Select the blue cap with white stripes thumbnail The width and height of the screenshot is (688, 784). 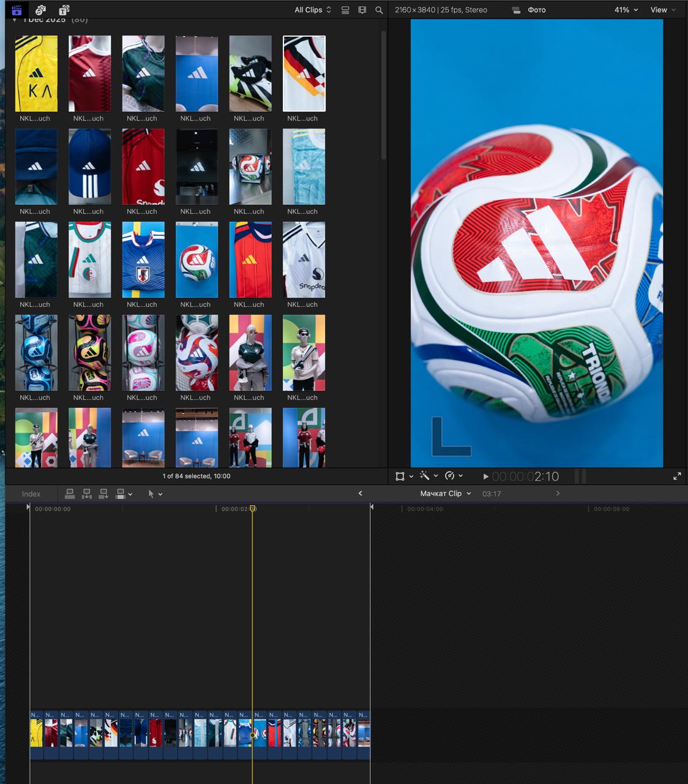tap(90, 167)
